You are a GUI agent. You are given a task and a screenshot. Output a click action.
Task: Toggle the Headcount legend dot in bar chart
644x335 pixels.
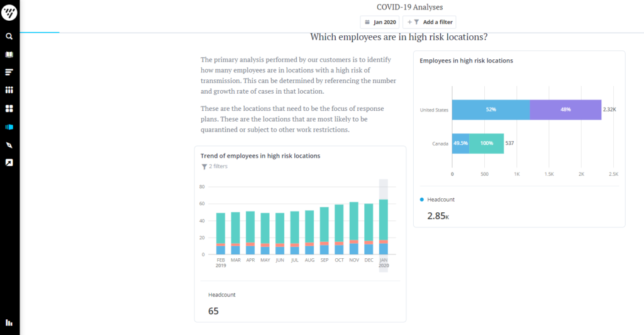coord(422,200)
